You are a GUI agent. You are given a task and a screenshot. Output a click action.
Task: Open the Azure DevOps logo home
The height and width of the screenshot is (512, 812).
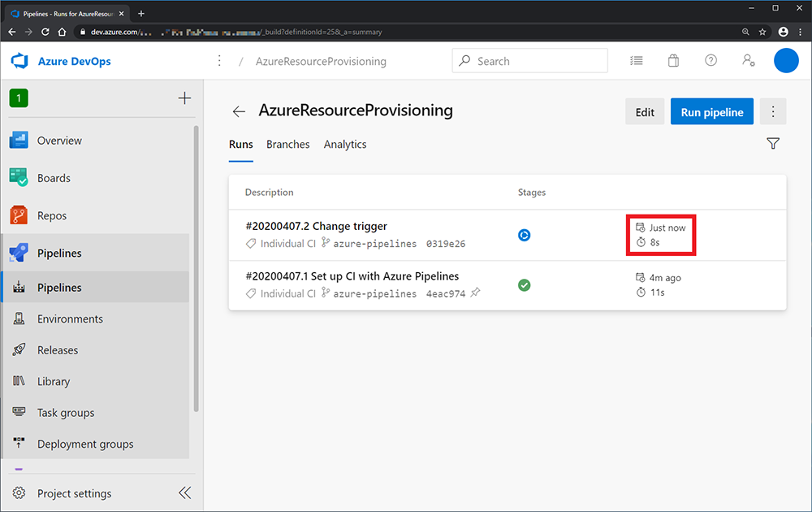(19, 61)
